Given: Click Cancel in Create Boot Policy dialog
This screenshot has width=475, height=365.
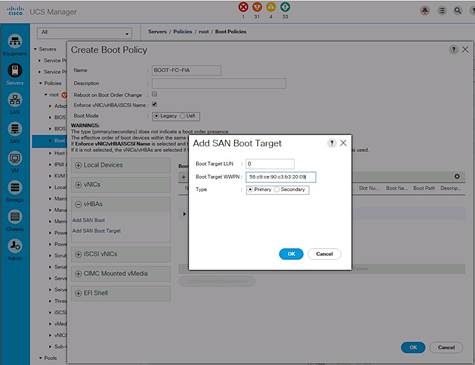Looking at the screenshot, I should tap(446, 347).
